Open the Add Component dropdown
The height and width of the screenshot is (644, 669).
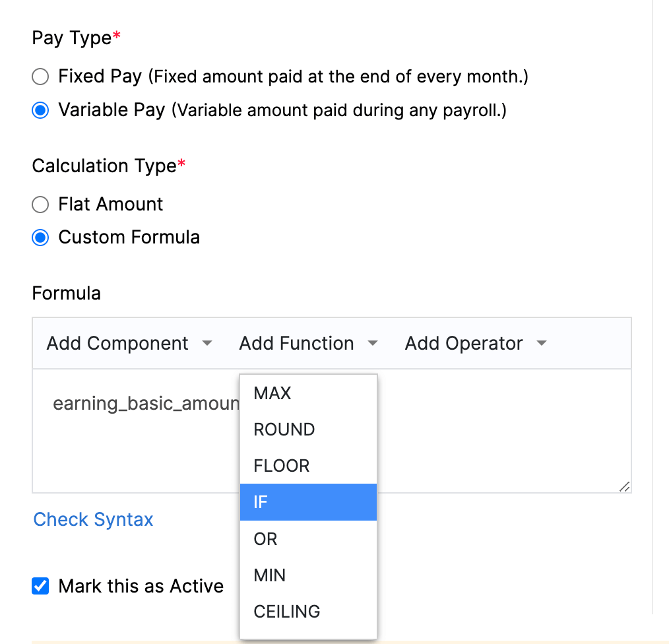point(128,343)
